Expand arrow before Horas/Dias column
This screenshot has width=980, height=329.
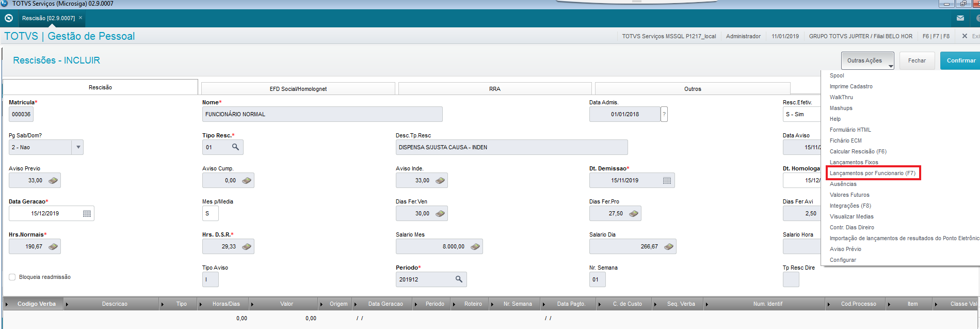coord(201,304)
